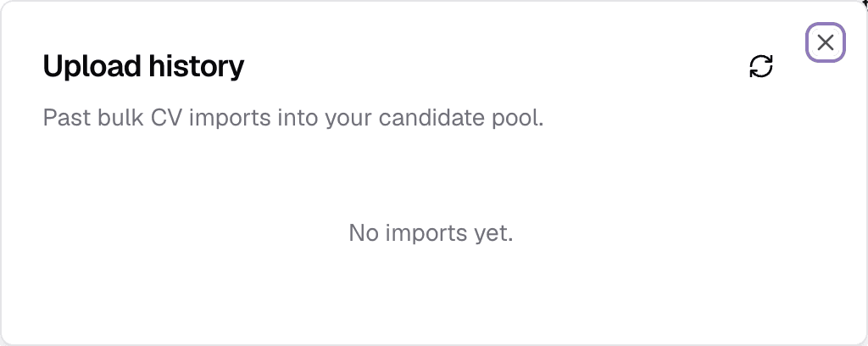The width and height of the screenshot is (868, 346).
Task: Re-fetch the upload history records
Action: pos(761,66)
